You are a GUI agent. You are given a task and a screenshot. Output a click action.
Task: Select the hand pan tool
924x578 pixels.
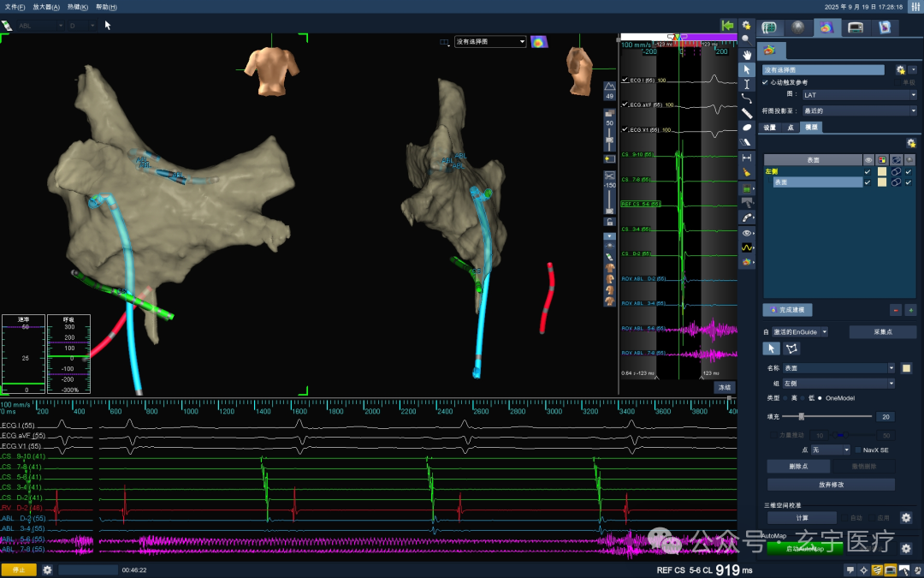point(747,55)
